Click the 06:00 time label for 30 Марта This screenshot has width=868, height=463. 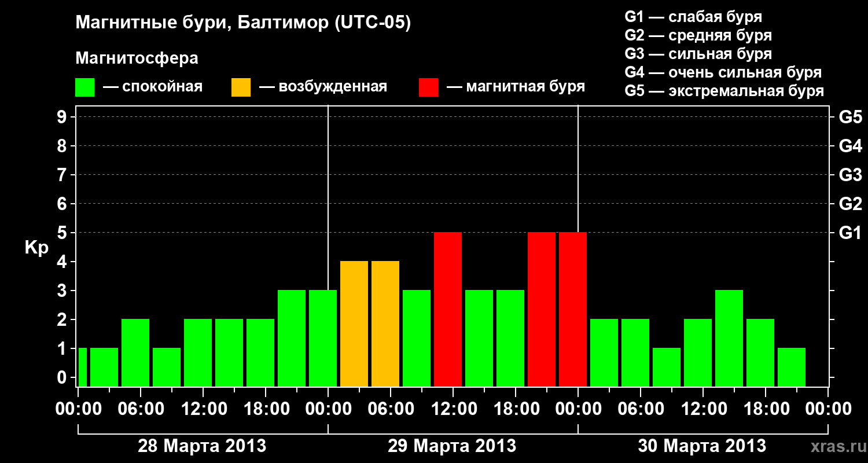point(640,409)
